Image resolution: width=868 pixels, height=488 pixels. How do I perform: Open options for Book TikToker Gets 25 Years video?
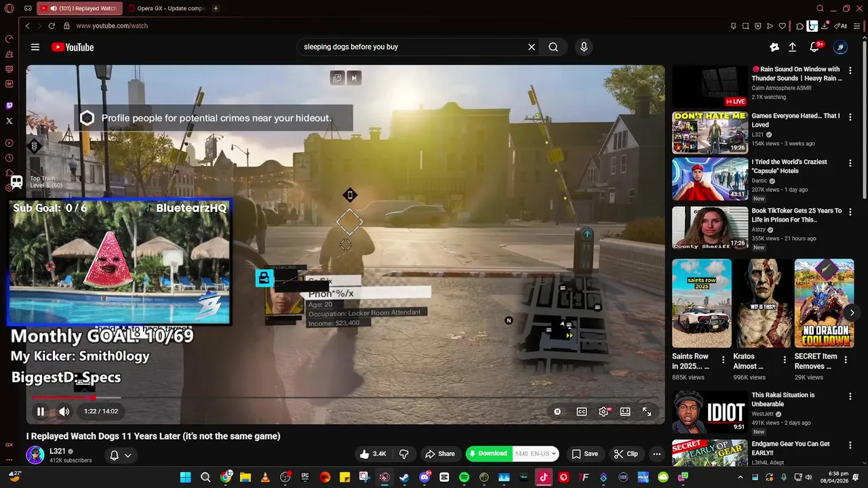[850, 212]
